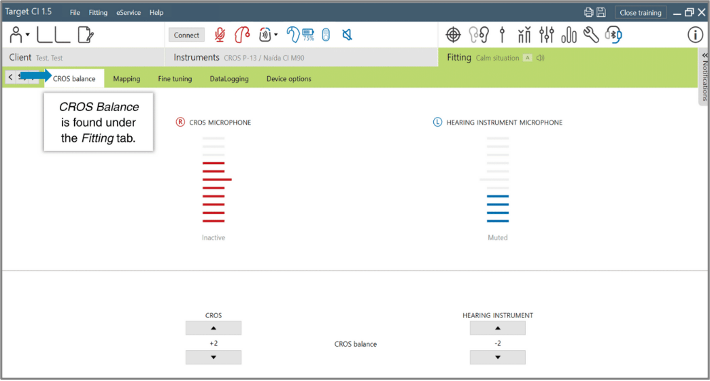Increase CROS balance with up arrow
The height and width of the screenshot is (381, 710).
tap(213, 328)
